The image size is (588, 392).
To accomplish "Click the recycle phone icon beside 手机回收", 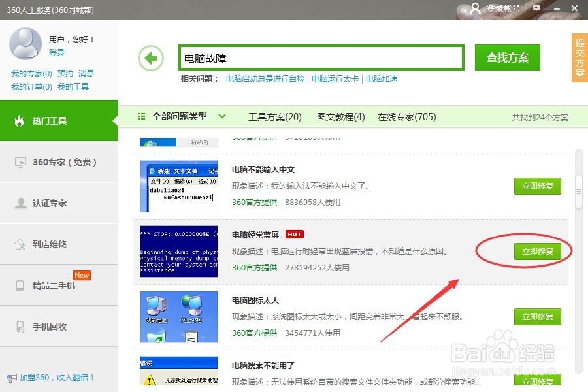I will (x=20, y=327).
